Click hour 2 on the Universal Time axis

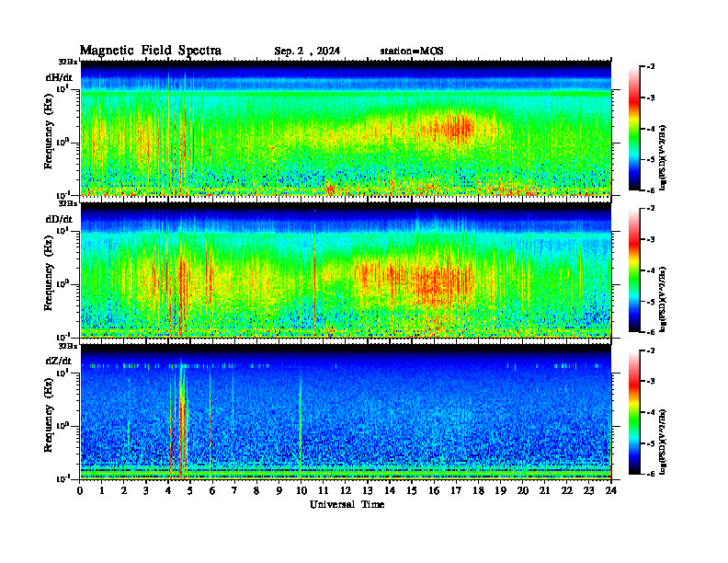124,491
